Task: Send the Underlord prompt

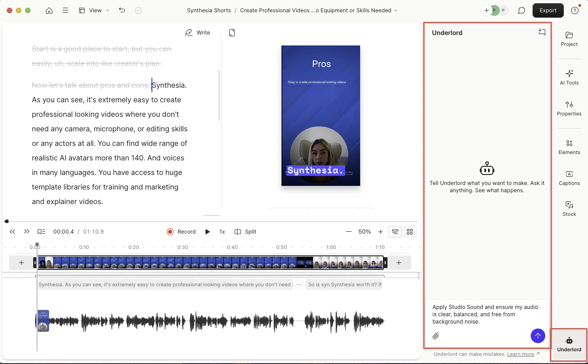Action: pyautogui.click(x=538, y=336)
